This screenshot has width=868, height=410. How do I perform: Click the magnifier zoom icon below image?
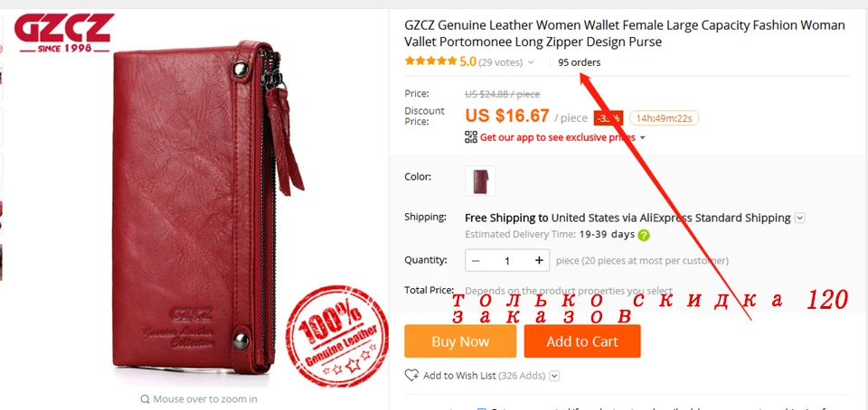coord(145,399)
